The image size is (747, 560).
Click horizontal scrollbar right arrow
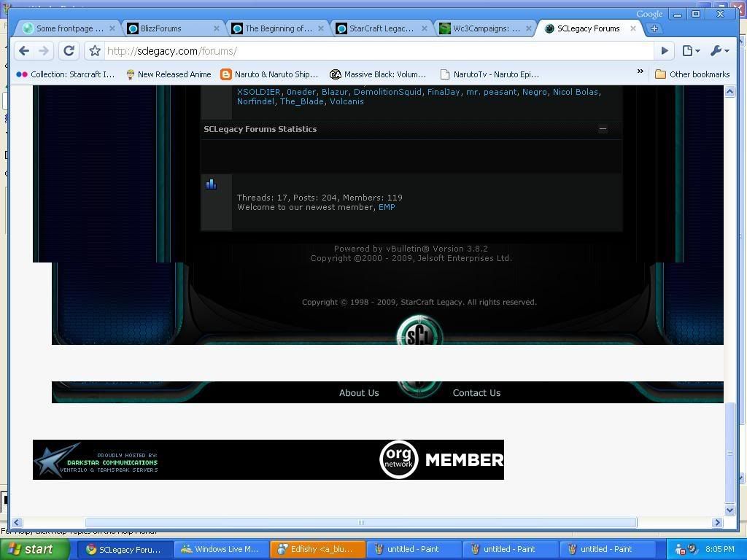coord(718,522)
